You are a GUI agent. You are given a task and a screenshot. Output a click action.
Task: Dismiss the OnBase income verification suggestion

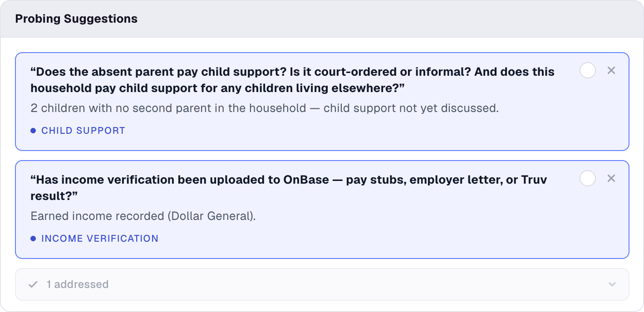click(611, 178)
